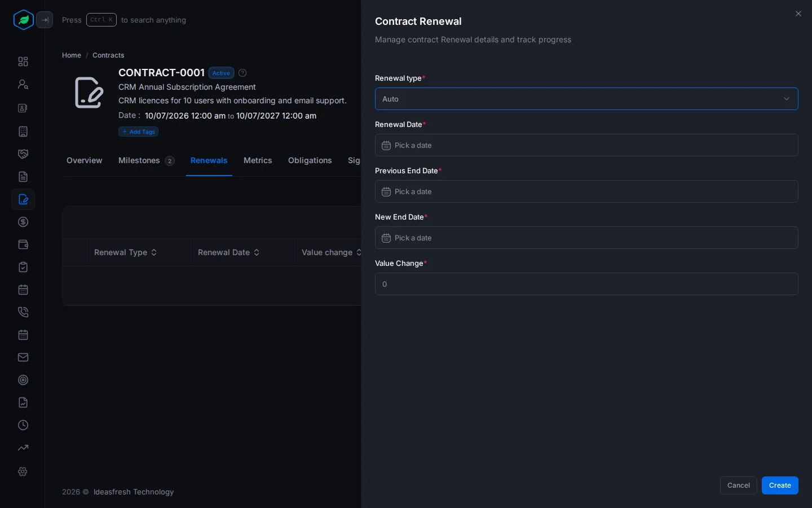The width and height of the screenshot is (812, 508).
Task: Pick a New End Date
Action: click(x=586, y=238)
